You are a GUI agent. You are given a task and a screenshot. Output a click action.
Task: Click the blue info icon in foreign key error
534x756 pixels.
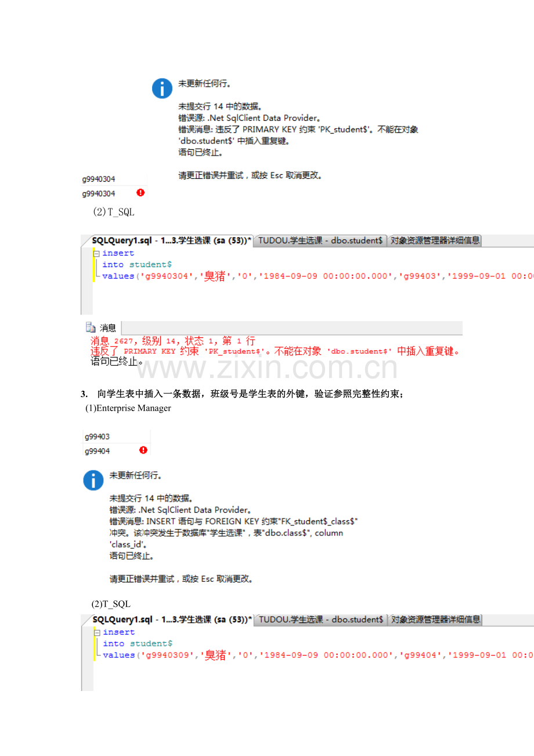pyautogui.click(x=93, y=481)
